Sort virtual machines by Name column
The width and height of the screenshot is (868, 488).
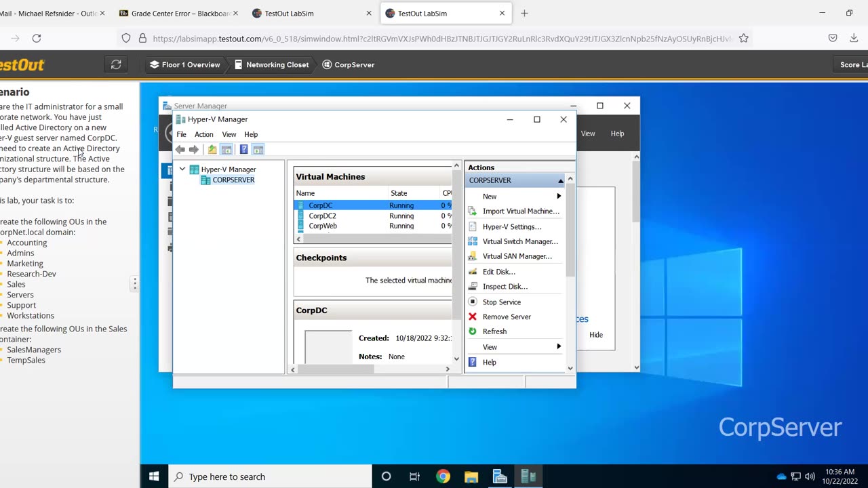click(x=341, y=193)
